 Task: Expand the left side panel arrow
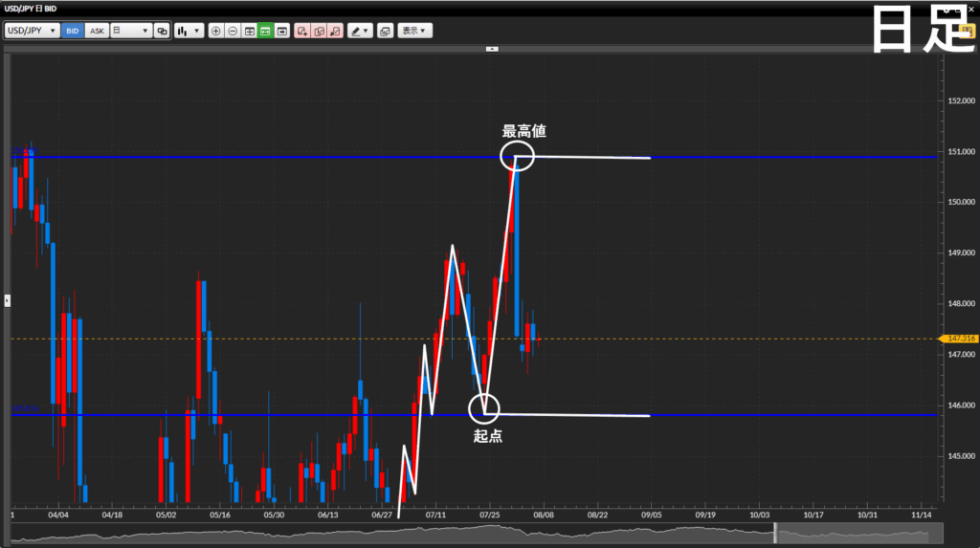pyautogui.click(x=7, y=300)
